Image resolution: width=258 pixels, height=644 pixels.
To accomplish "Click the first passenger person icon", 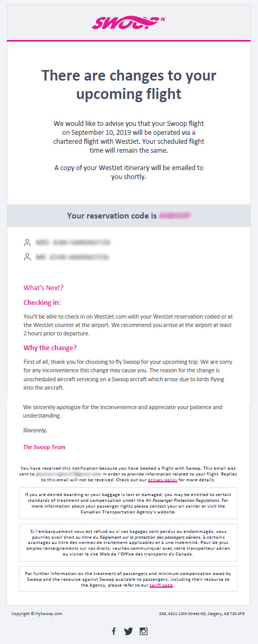I will coord(27,243).
